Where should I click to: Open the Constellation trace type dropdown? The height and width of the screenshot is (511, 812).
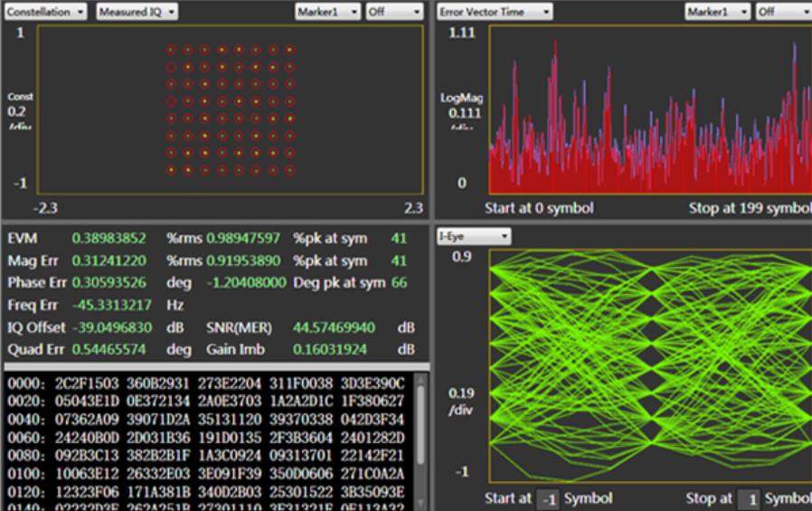[45, 11]
